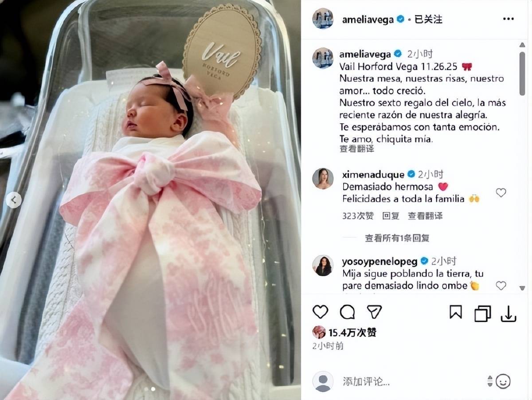Like ximenaduque's comment heart

point(501,193)
